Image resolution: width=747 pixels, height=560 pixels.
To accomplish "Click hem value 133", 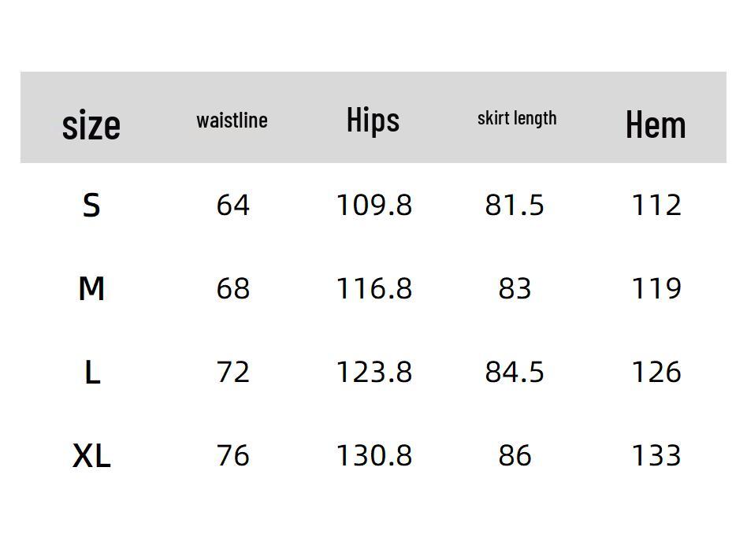I will 656,456.
